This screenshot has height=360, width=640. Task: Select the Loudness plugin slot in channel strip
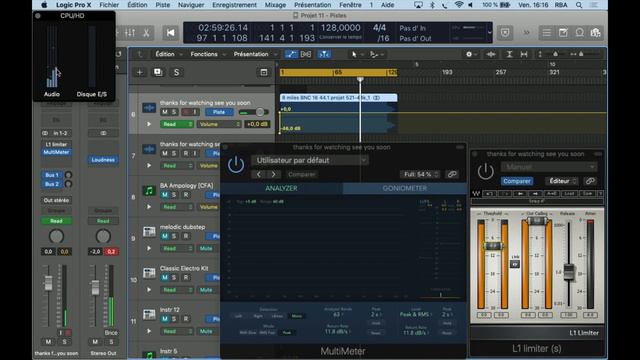[103, 160]
